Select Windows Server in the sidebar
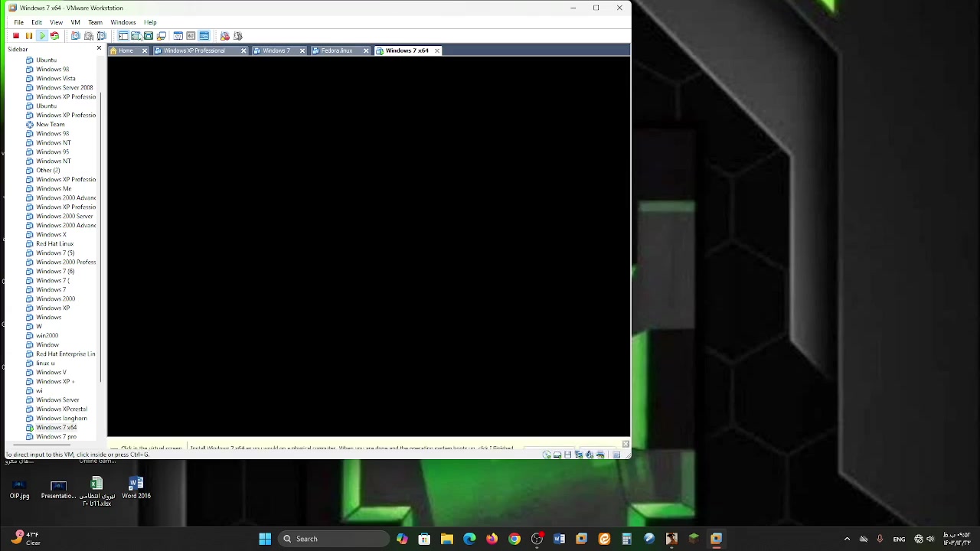The width and height of the screenshot is (980, 551). tap(57, 399)
